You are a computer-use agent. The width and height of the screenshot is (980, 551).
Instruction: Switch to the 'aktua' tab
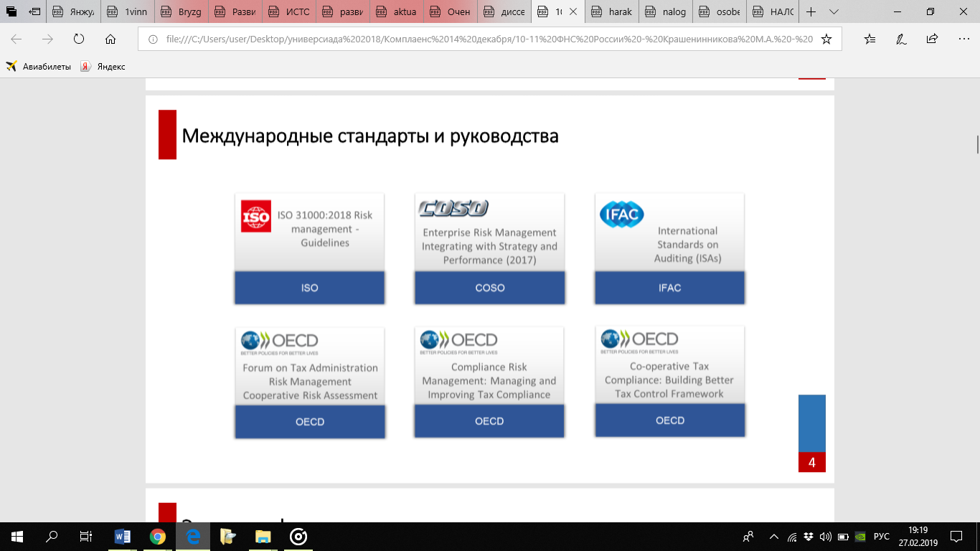click(397, 12)
